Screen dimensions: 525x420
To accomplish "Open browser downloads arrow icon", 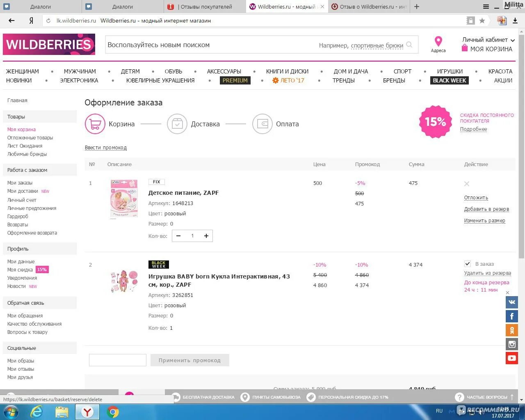I will (515, 21).
